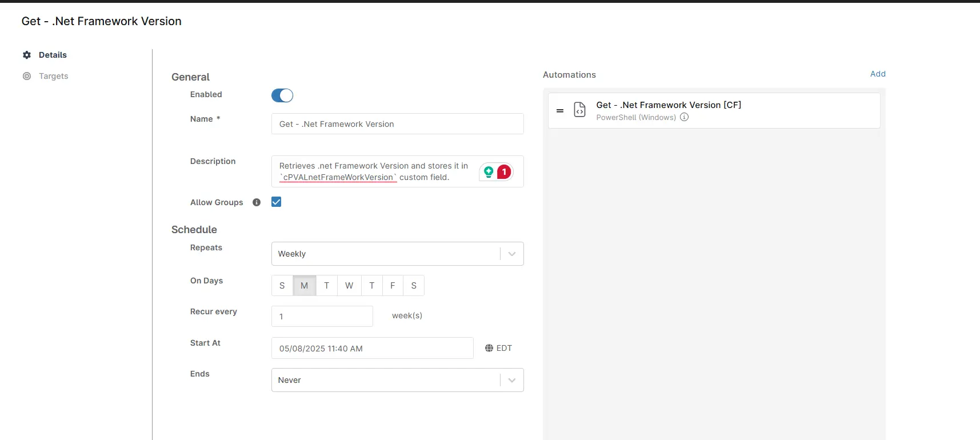Viewport: 980px width, 440px height.
Task: Click the red badge showing 1 suggestion
Action: (x=504, y=171)
